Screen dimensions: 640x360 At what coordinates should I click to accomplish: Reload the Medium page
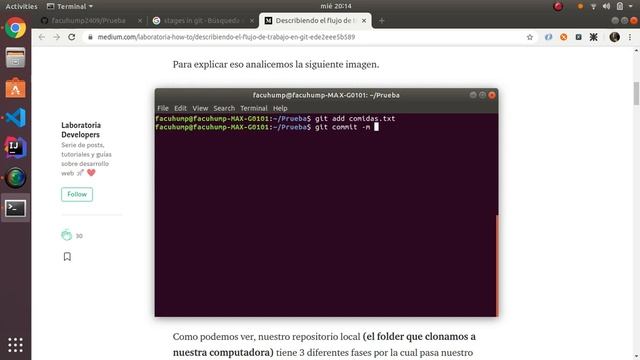[x=72, y=37]
